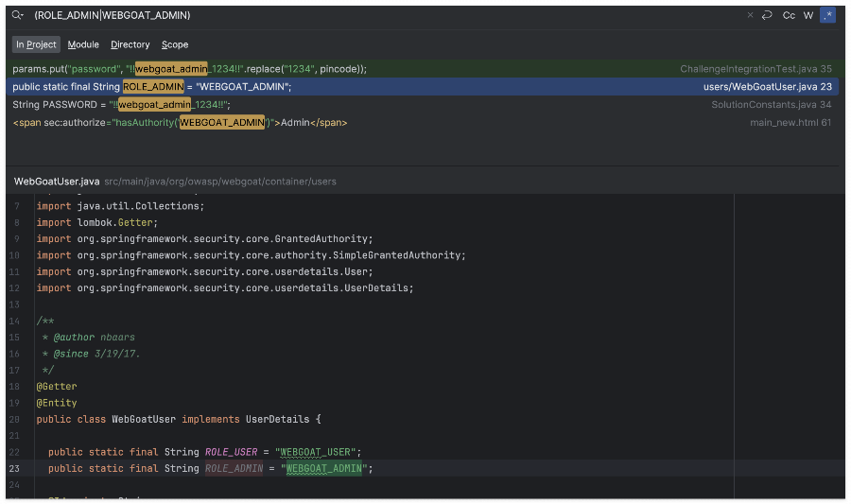Select the ROLE_ADMIN result in WebGoatUser.java
The width and height of the screenshot is (851, 504).
click(423, 87)
